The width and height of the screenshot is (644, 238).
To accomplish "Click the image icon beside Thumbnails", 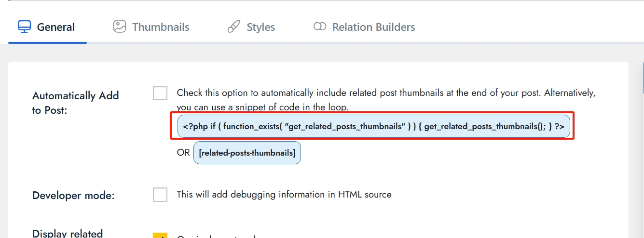I will 119,26.
